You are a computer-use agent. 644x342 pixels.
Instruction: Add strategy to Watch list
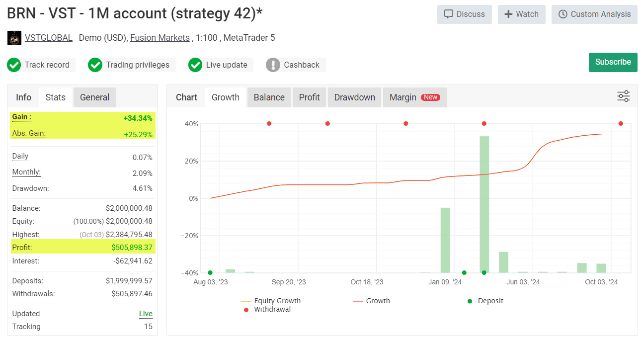[x=521, y=14]
